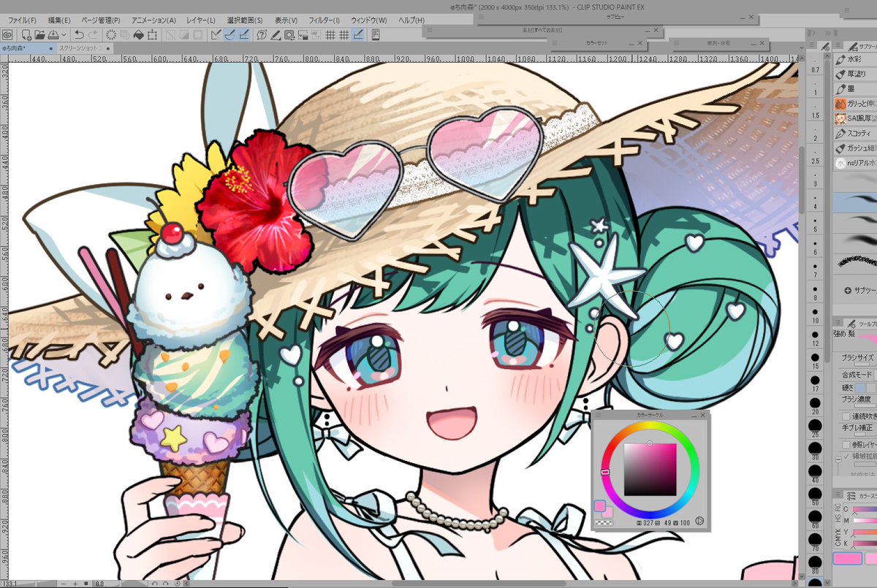Select the transparent color swatch
The height and width of the screenshot is (588, 877).
(x=604, y=522)
